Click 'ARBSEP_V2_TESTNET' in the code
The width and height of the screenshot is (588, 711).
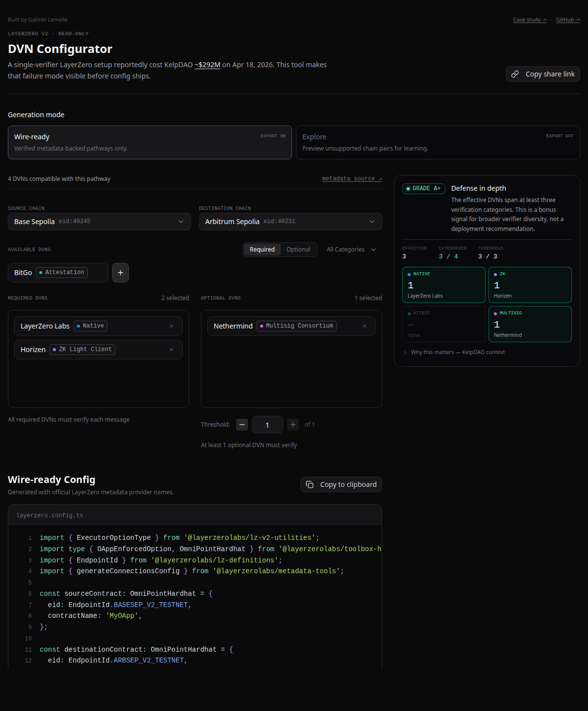click(149, 660)
